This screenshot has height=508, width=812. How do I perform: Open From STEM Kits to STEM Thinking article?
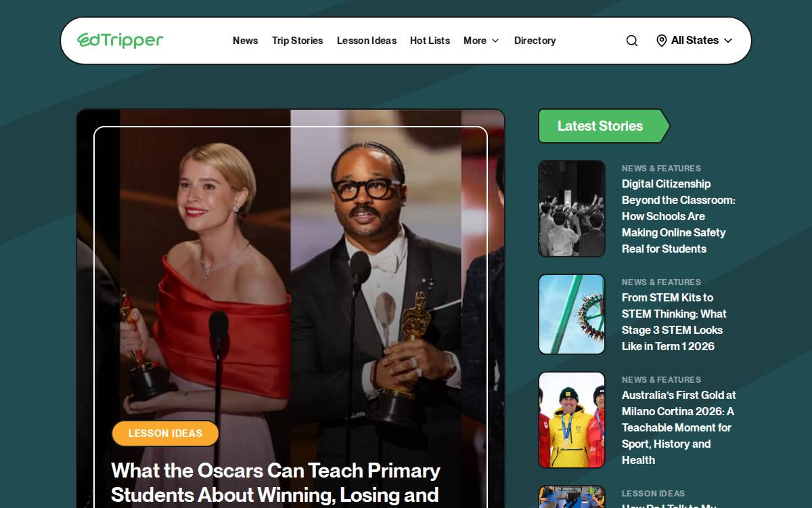[674, 322]
